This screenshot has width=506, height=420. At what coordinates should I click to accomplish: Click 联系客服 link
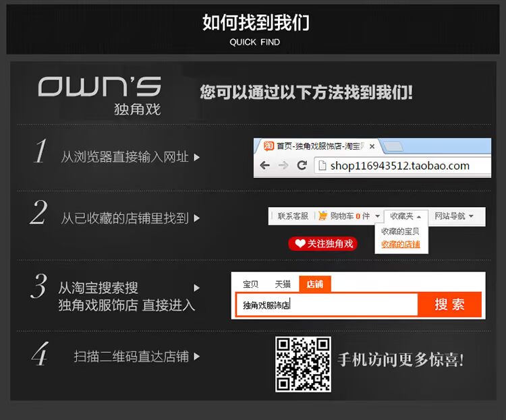click(x=293, y=216)
